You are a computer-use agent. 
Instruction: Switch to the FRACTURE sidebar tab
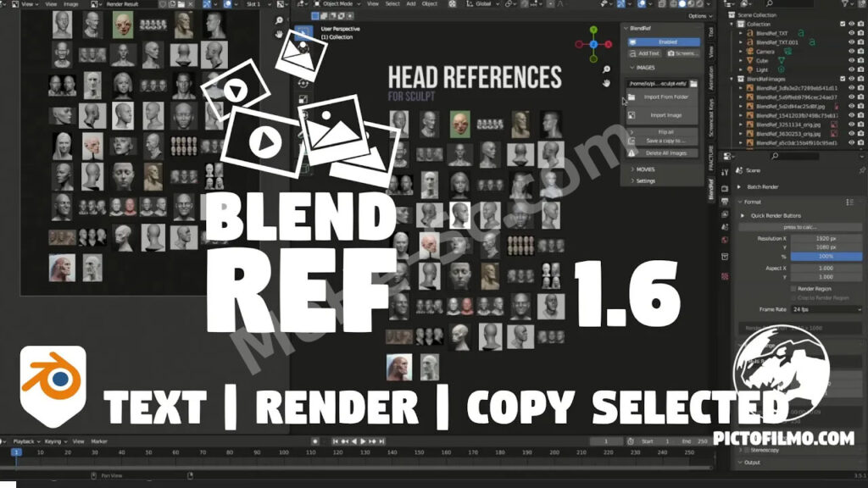[711, 158]
